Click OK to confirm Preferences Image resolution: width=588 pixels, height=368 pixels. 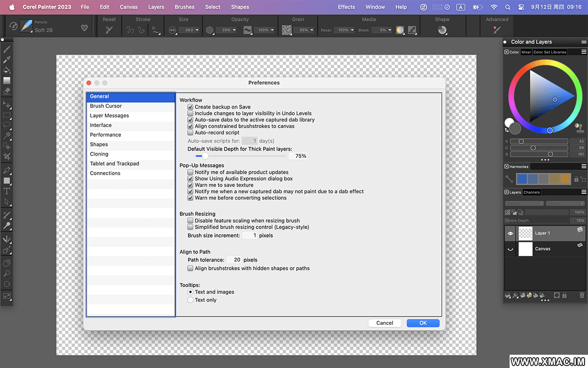click(423, 323)
